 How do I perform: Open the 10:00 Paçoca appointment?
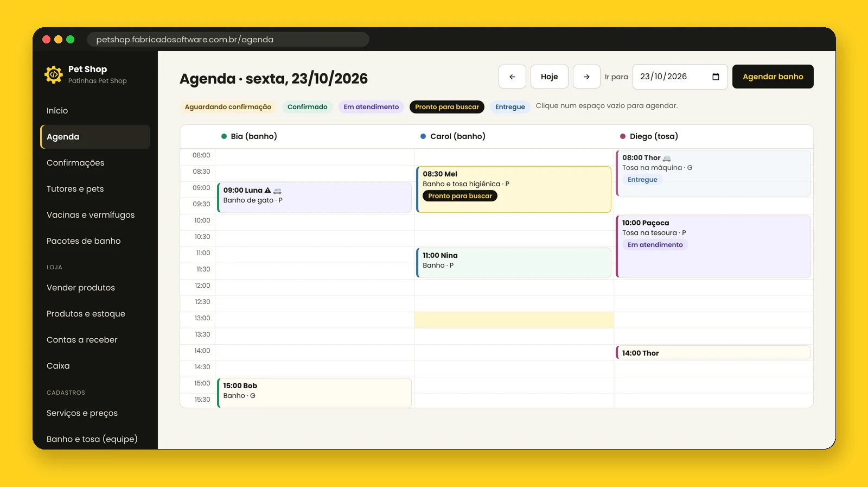[713, 246]
